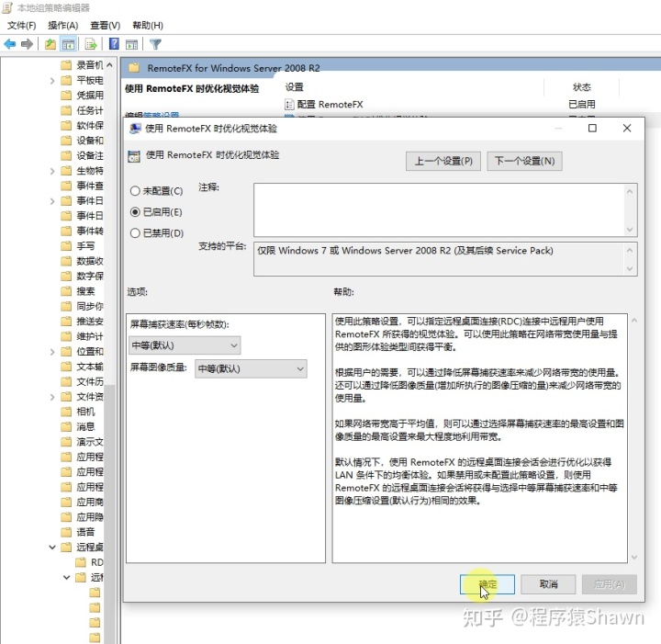Select the 未配置(C) radio button
Image resolution: width=661 pixels, height=644 pixels.
pyautogui.click(x=135, y=191)
